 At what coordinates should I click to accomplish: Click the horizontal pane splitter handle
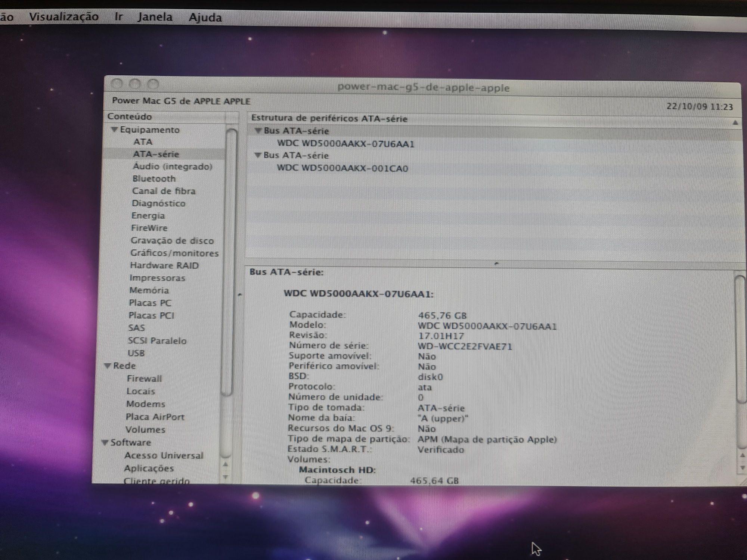click(496, 264)
